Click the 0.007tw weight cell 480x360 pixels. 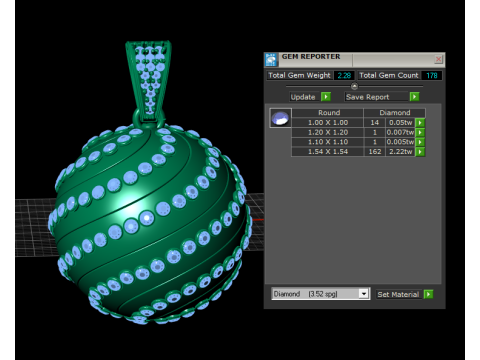click(x=400, y=132)
